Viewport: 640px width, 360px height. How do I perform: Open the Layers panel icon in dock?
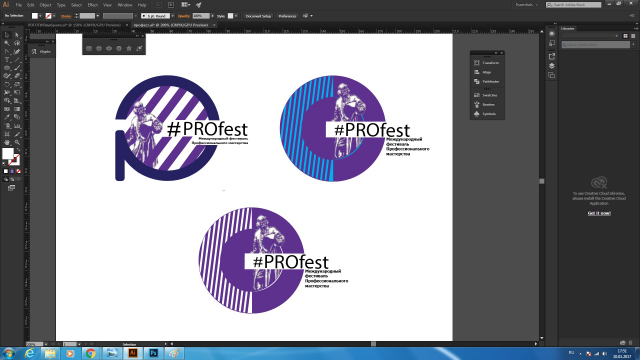coord(552,66)
